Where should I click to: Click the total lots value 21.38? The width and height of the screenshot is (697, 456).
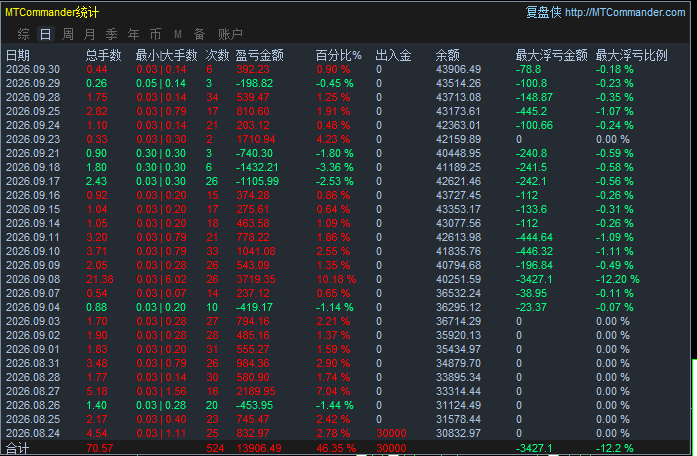coord(100,279)
